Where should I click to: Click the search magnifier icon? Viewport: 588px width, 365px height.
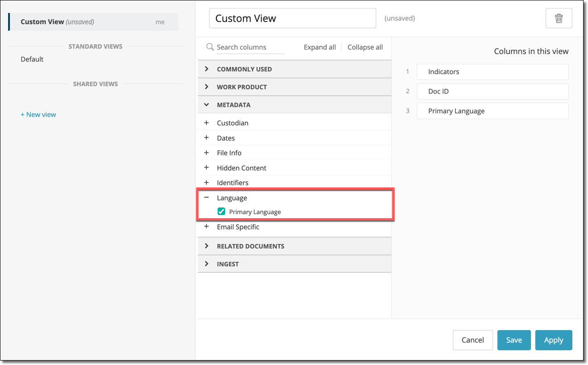pos(210,47)
